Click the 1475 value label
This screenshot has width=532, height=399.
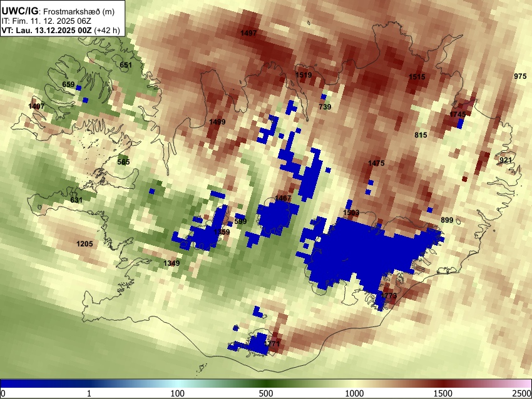(376, 163)
